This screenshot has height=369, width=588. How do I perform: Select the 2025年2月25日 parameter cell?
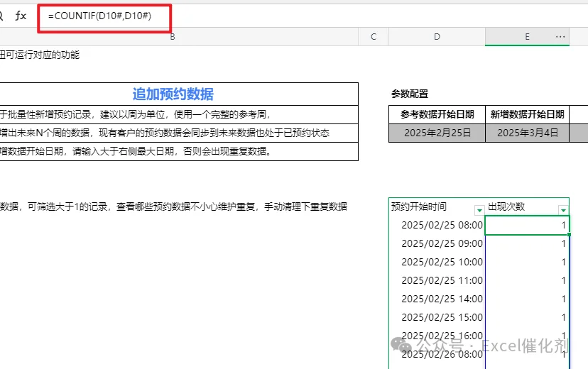pos(437,133)
